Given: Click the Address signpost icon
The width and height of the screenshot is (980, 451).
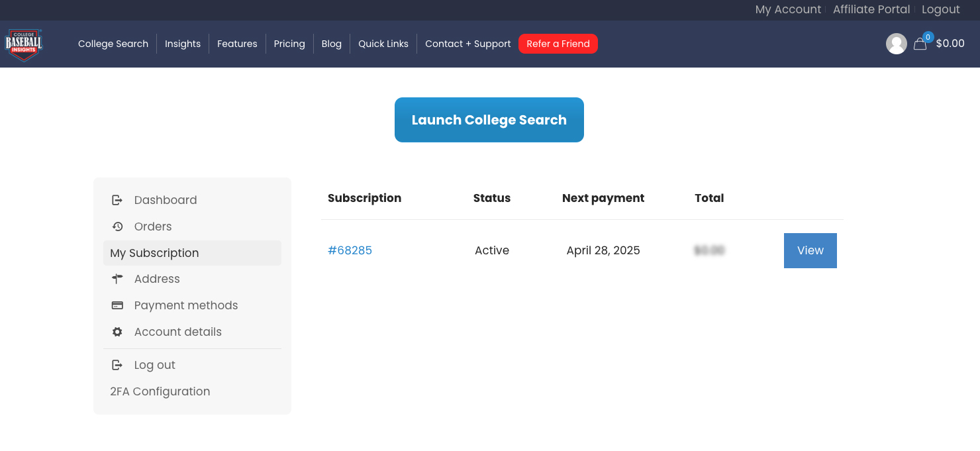Looking at the screenshot, I should click(x=117, y=279).
